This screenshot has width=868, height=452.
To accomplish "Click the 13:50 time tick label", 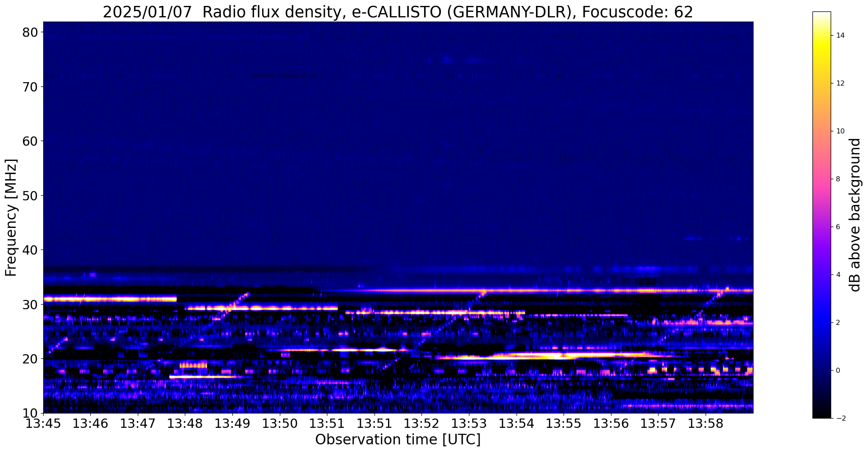I will coord(280,424).
